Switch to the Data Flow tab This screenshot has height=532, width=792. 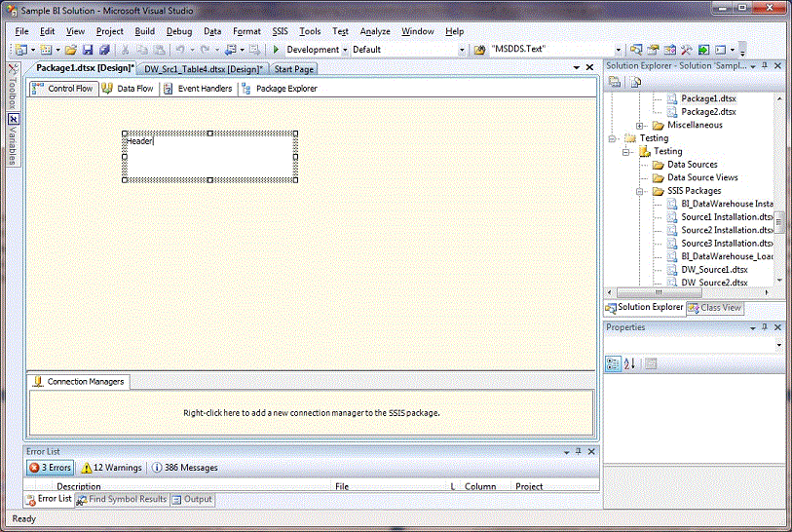(x=128, y=89)
